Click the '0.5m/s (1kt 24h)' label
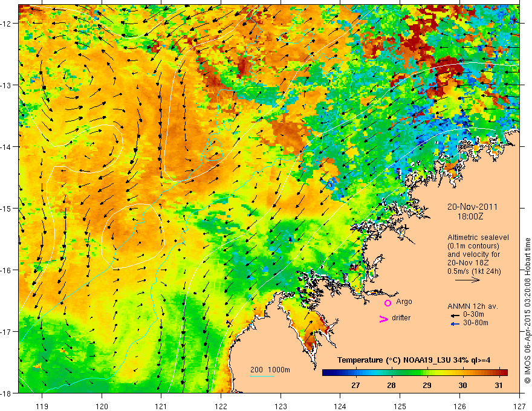 coord(474,271)
